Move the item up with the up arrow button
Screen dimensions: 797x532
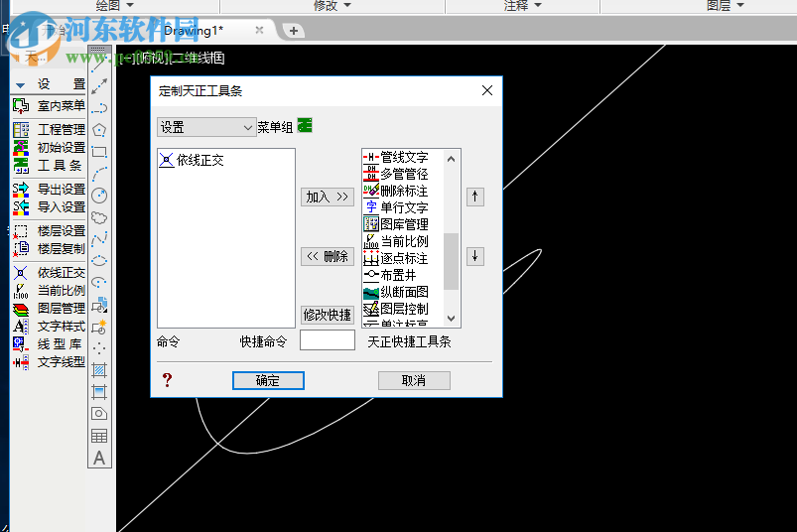click(474, 197)
